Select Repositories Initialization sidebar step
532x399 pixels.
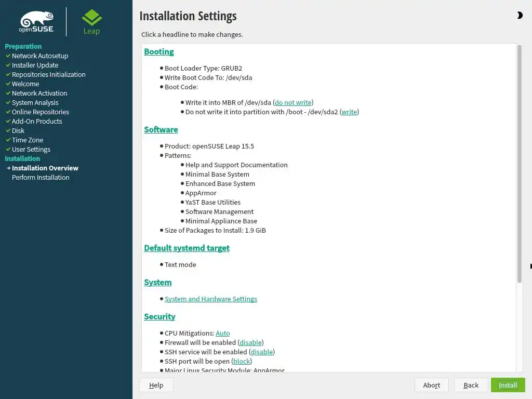48,75
